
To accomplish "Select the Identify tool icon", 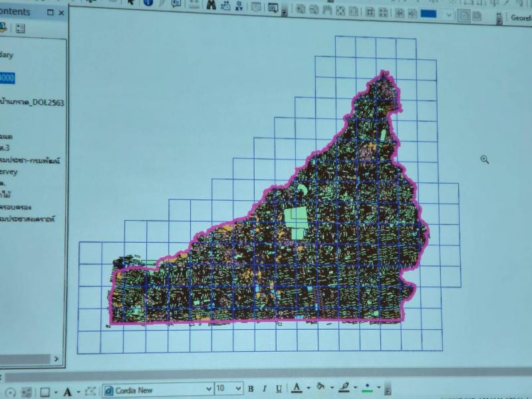I will 148,3.
